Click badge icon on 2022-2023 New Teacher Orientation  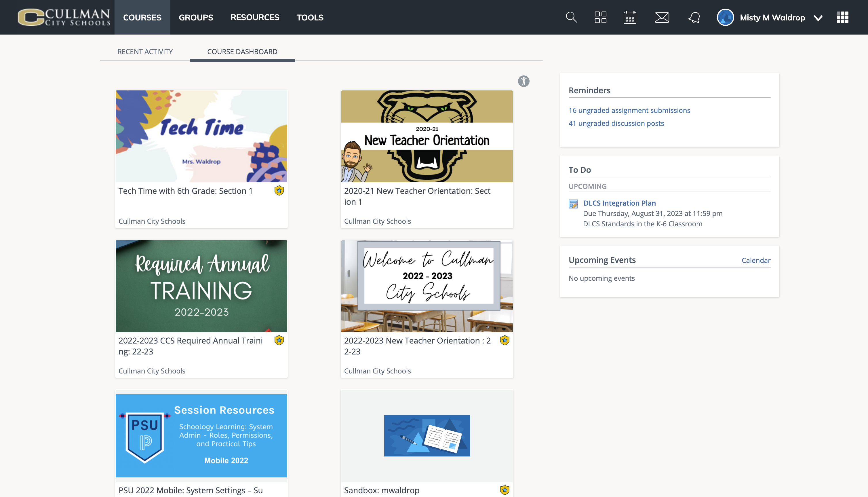click(x=505, y=340)
